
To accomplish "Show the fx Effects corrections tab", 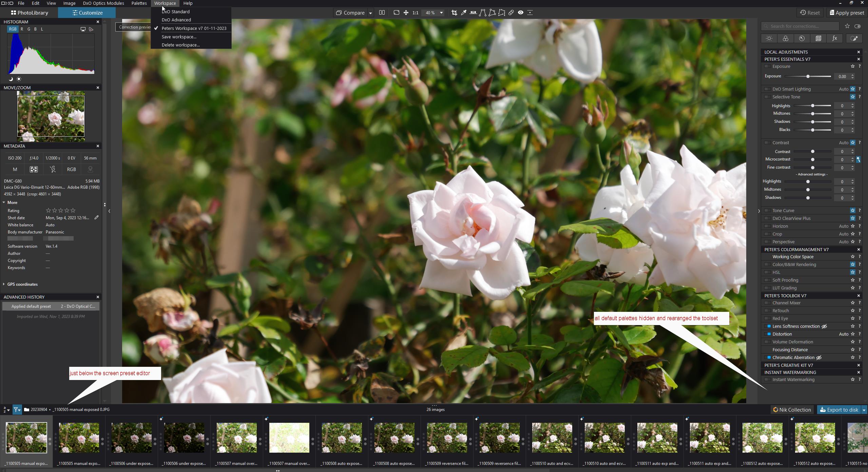I will (x=834, y=38).
